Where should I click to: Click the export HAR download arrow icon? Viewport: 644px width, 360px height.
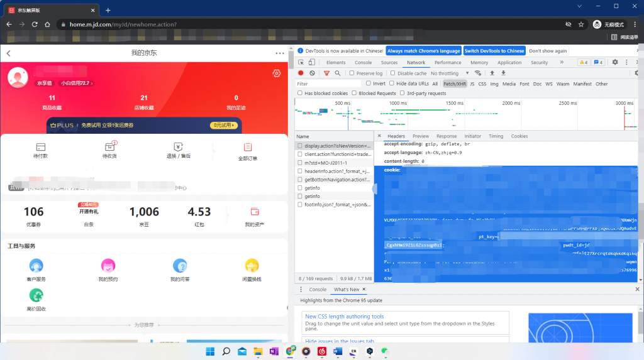pos(504,73)
